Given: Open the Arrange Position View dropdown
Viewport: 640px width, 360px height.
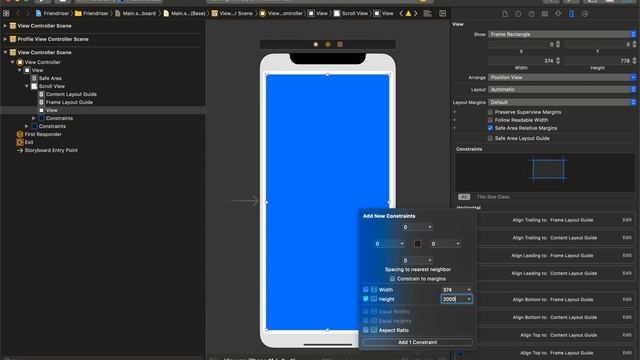Looking at the screenshot, I should pyautogui.click(x=562, y=77).
